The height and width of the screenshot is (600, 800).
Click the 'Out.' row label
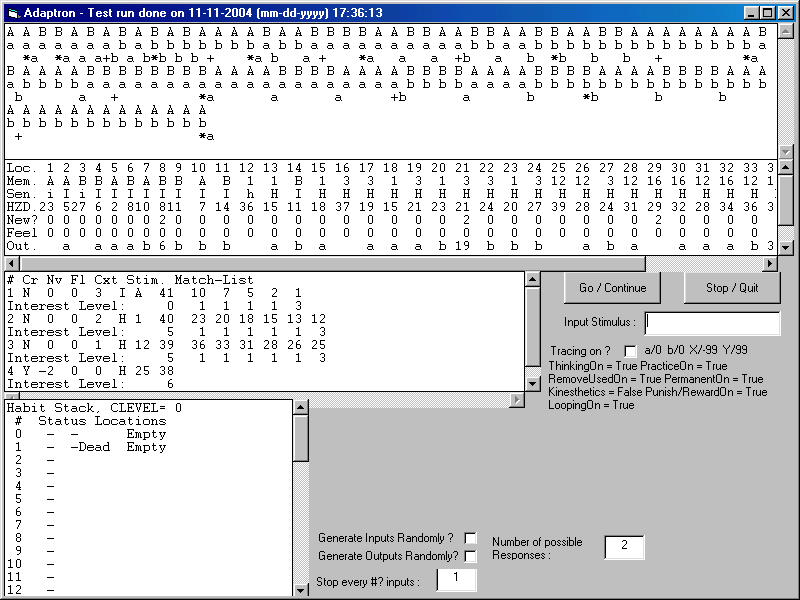tap(22, 246)
